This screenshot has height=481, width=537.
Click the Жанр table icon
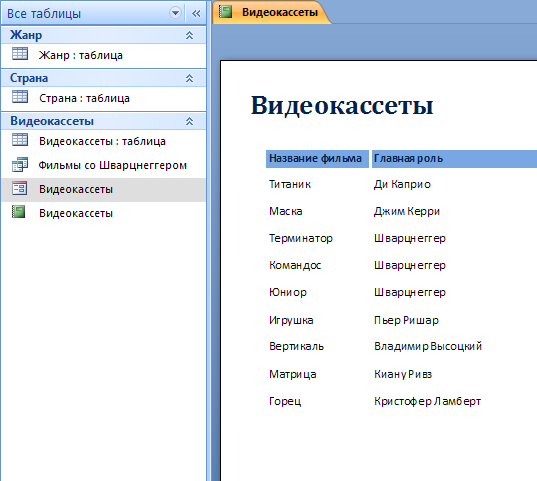click(20, 54)
